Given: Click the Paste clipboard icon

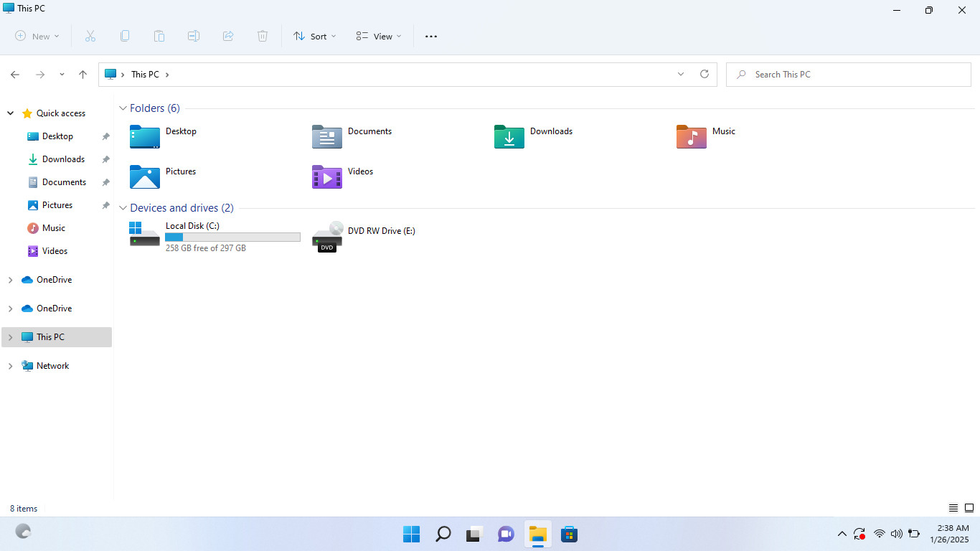Looking at the screenshot, I should tap(159, 36).
